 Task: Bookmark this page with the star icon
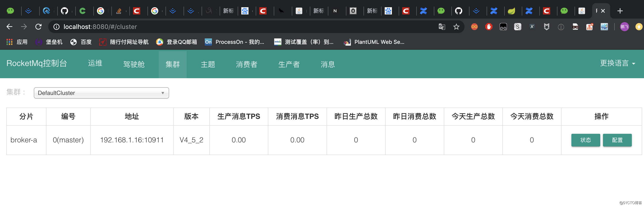(x=456, y=27)
